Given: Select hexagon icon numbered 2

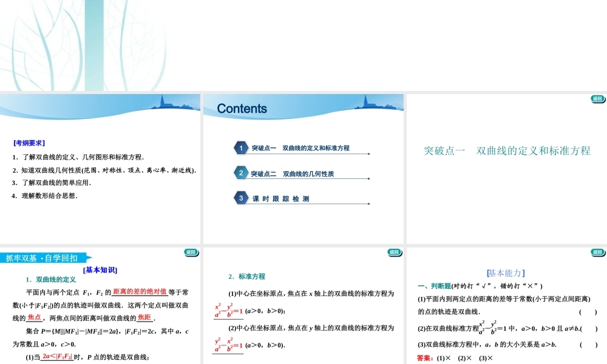Looking at the screenshot, I should coord(241,173).
